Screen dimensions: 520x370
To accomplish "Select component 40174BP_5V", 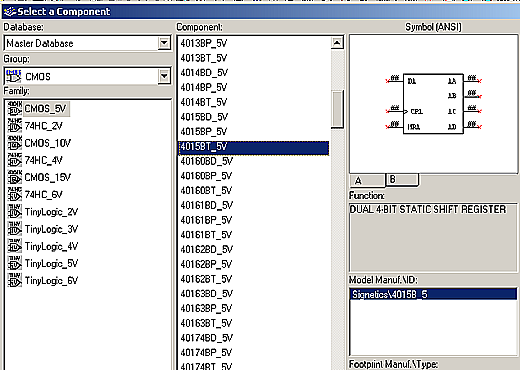I will (206, 353).
